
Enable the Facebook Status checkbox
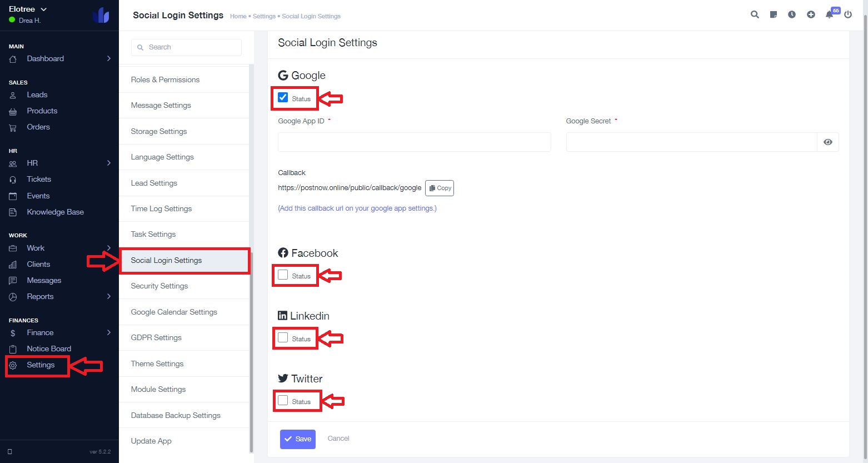(283, 275)
